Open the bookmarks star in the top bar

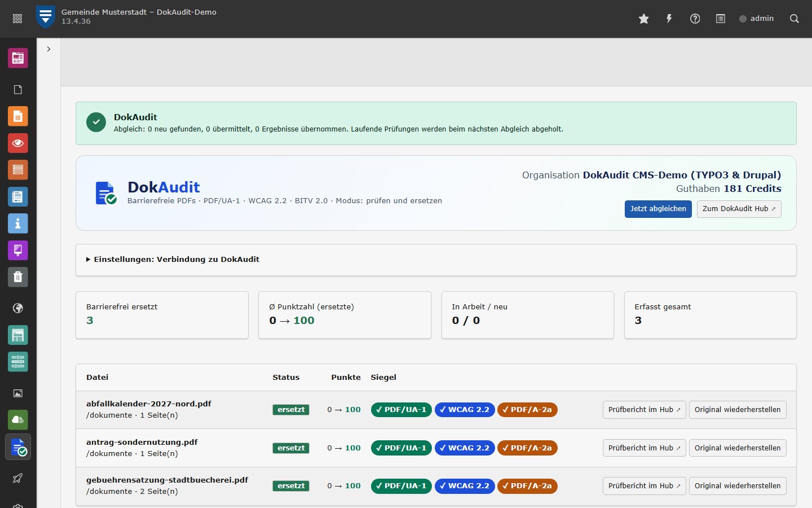point(643,19)
